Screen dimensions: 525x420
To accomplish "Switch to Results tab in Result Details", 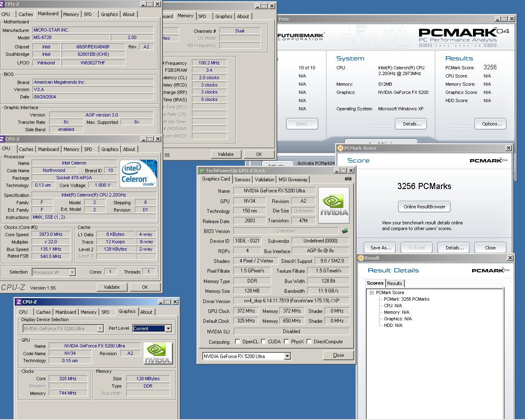I will tap(395, 283).
